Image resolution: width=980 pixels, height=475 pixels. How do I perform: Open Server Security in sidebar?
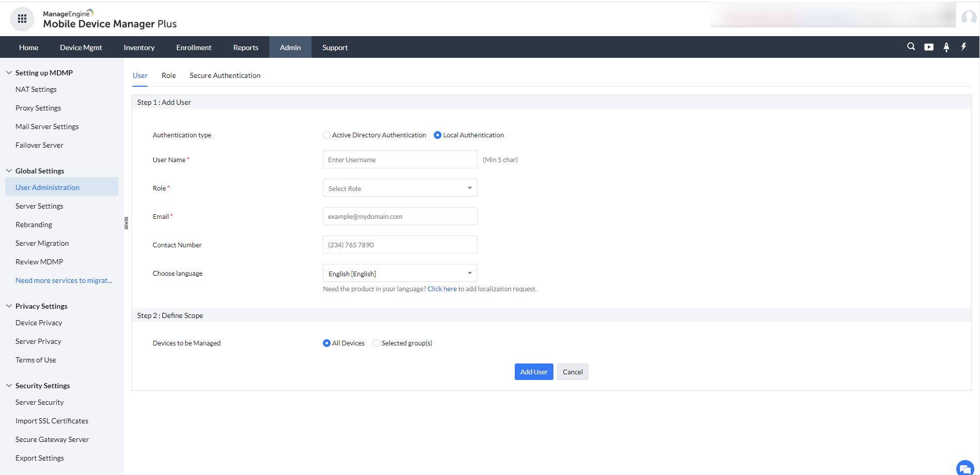point(40,402)
